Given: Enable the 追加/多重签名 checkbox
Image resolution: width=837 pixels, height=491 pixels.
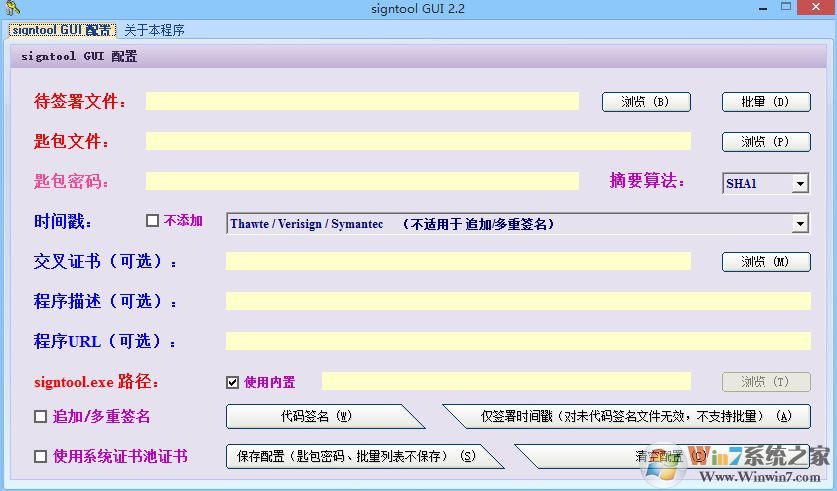Looking at the screenshot, I should [41, 417].
